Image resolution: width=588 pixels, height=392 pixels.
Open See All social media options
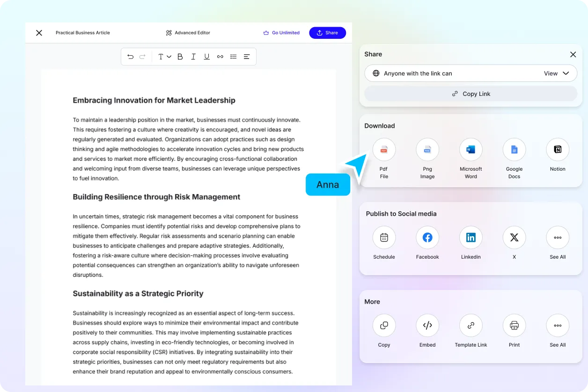(x=558, y=237)
